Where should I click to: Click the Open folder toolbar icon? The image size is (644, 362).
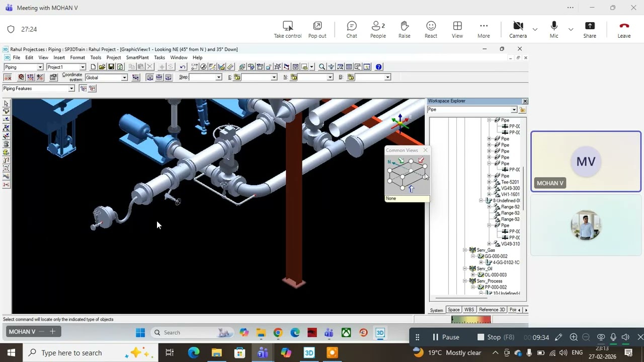[x=102, y=67]
